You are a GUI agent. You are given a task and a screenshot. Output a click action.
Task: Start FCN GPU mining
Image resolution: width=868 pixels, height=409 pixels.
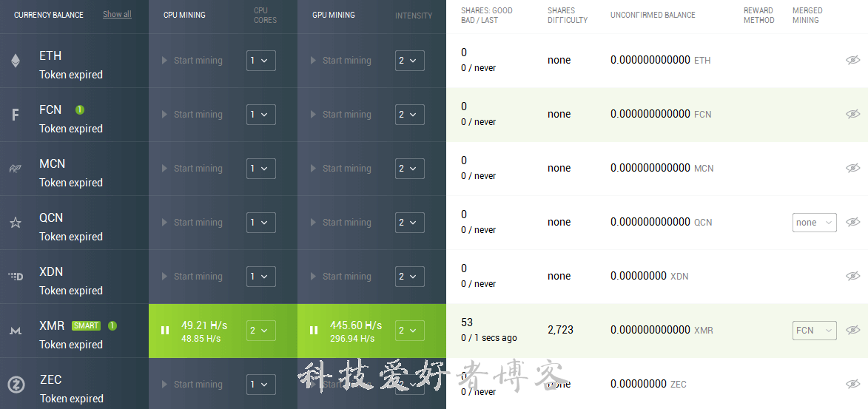point(341,115)
